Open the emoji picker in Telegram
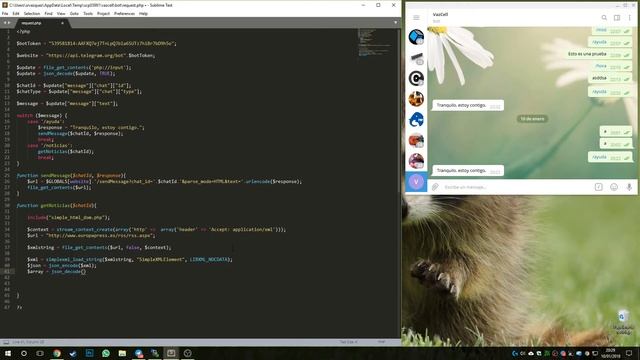 [x=614, y=187]
